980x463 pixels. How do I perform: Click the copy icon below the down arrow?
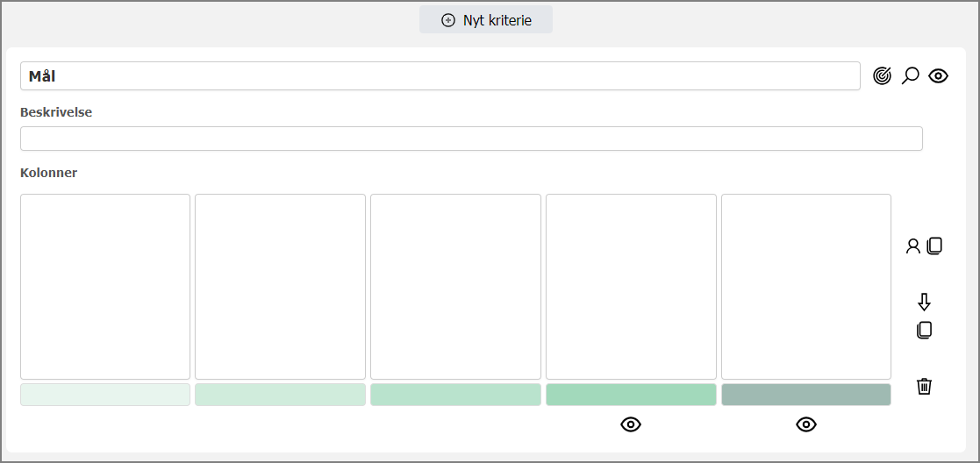click(x=925, y=330)
